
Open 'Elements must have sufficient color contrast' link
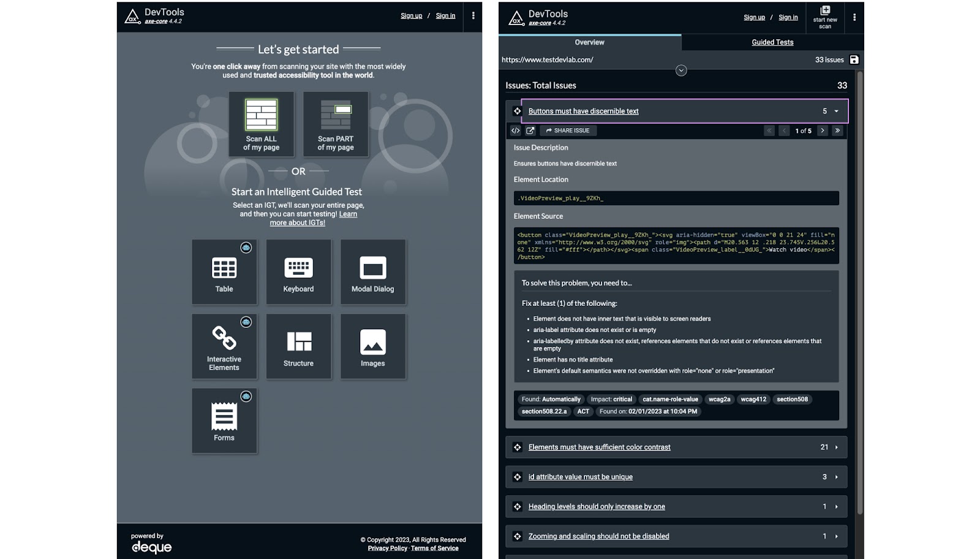click(600, 447)
